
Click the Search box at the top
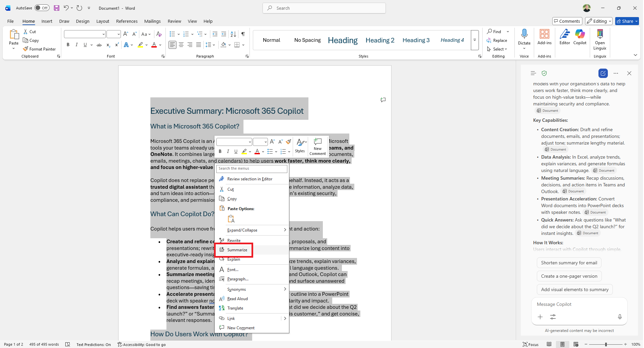(x=324, y=8)
